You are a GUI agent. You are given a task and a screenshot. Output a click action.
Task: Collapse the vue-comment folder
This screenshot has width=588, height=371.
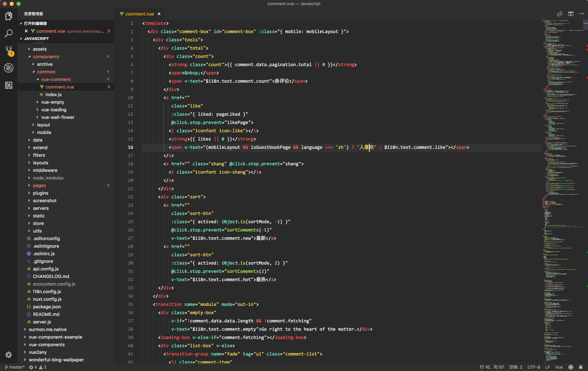click(56, 79)
